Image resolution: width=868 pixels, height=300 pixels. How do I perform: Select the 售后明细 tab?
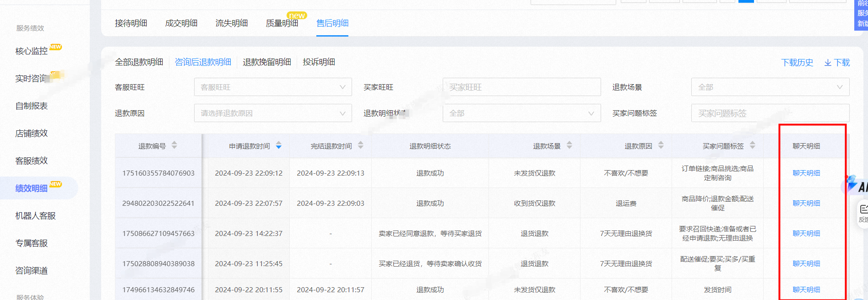332,23
